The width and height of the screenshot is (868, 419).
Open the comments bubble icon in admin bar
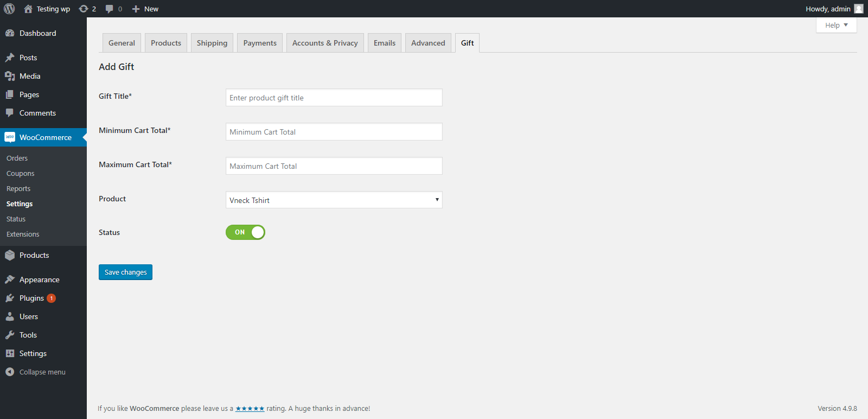(110, 9)
